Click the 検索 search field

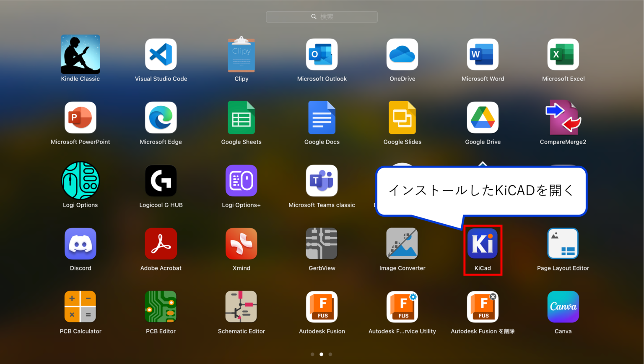322,17
